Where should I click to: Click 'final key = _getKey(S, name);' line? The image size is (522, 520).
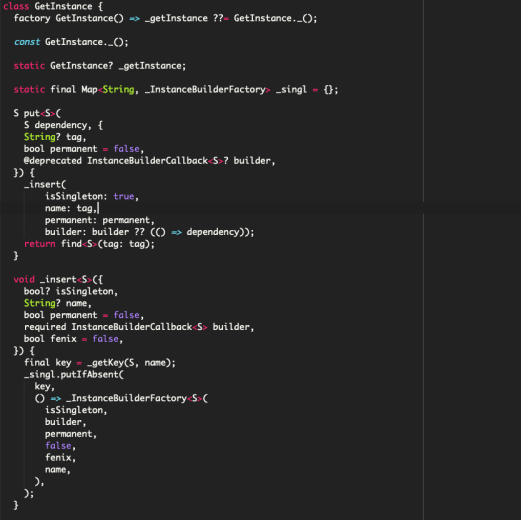[100, 363]
